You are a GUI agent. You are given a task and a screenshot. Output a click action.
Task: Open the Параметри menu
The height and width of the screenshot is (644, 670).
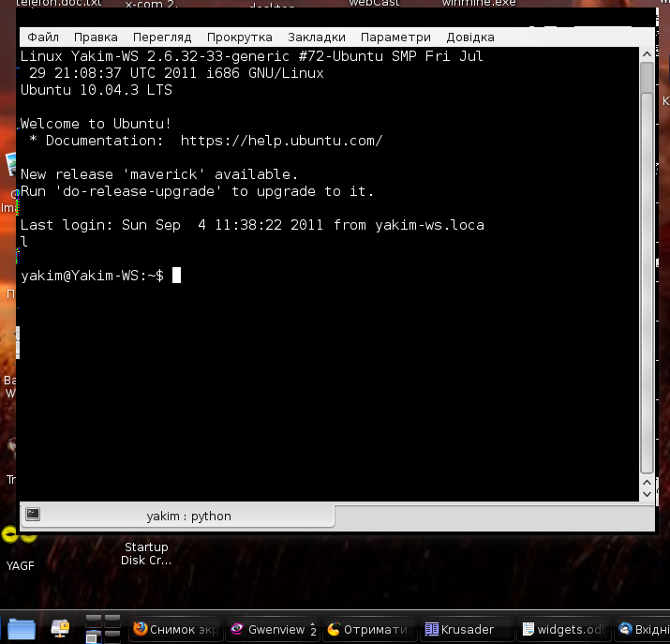coord(395,37)
